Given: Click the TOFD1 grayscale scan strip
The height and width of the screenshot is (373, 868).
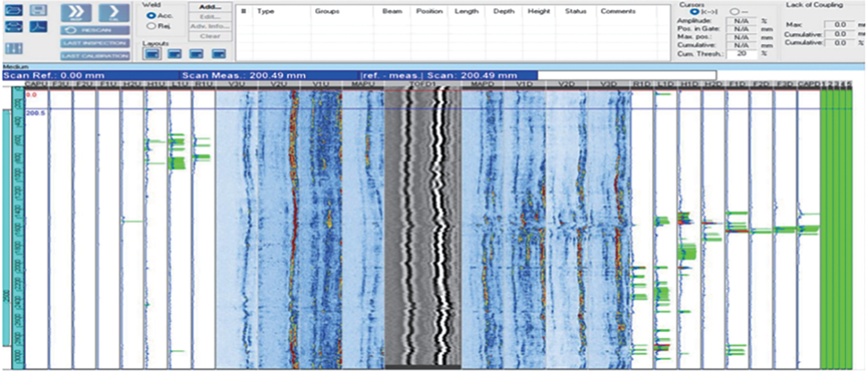Looking at the screenshot, I should [x=422, y=228].
